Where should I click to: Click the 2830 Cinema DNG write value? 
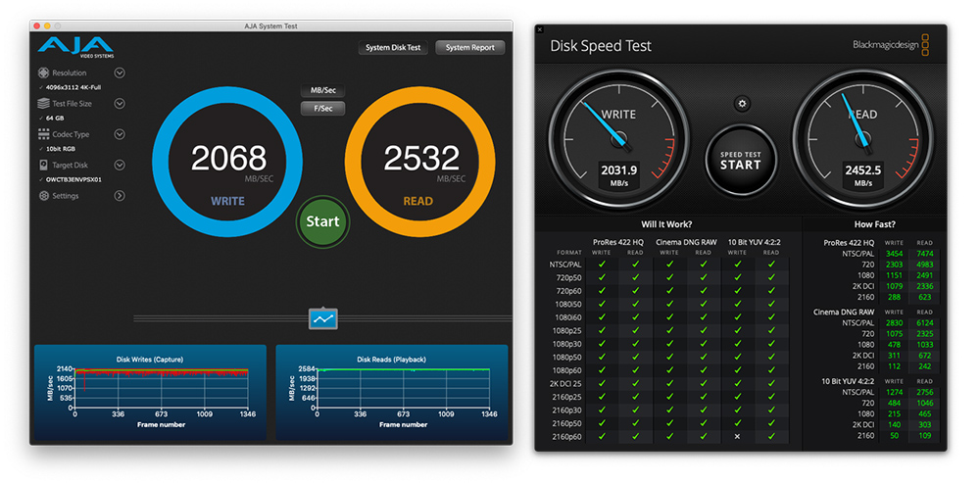point(894,323)
